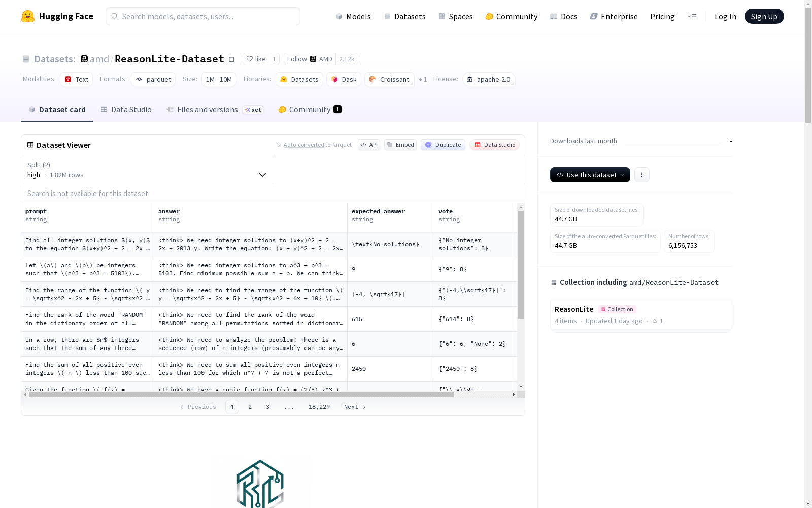812x508 pixels.
Task: Go to the Pricing page
Action: tap(662, 16)
